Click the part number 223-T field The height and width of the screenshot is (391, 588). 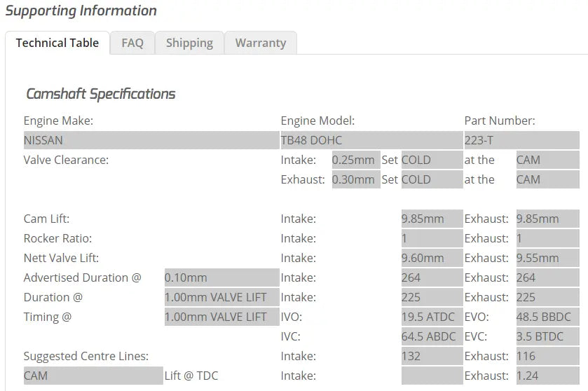pos(521,140)
